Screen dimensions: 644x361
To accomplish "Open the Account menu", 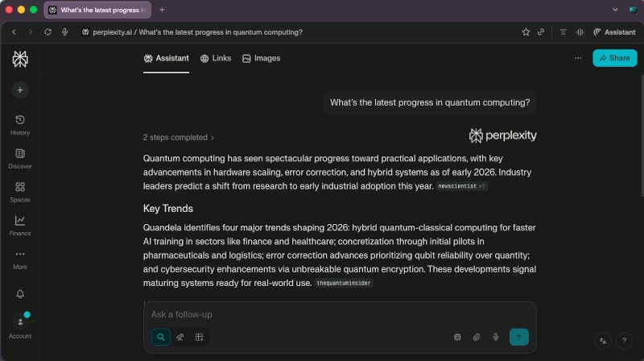I will [x=19, y=326].
